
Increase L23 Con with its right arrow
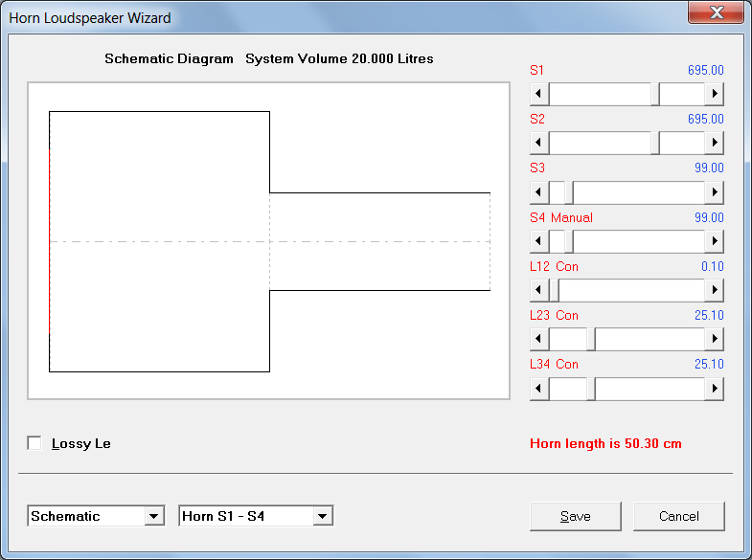pos(714,339)
